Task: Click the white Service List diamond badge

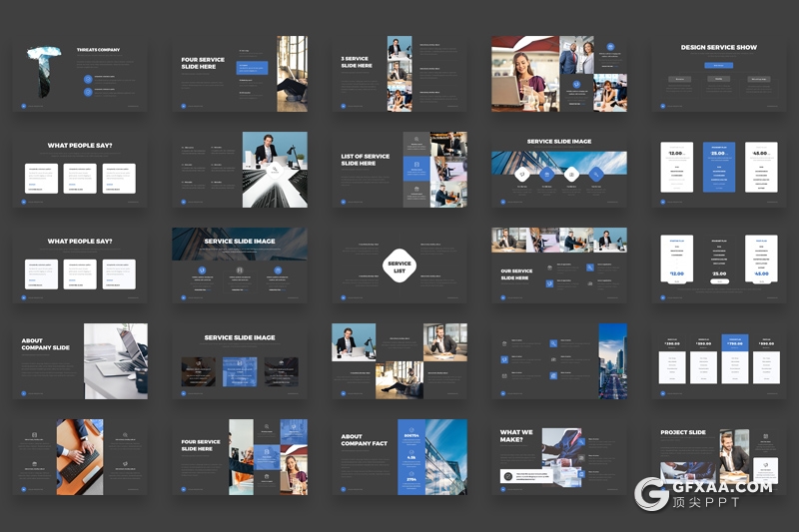Action: [399, 265]
